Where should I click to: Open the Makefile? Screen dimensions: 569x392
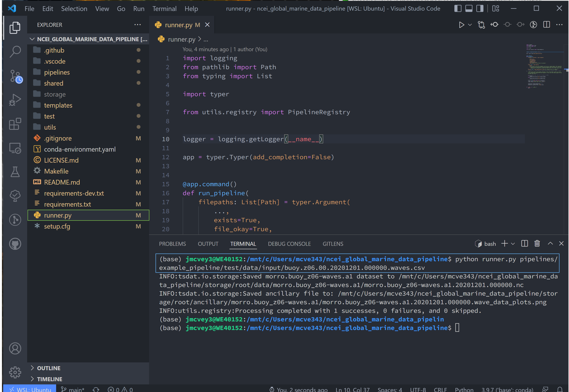pos(88,171)
